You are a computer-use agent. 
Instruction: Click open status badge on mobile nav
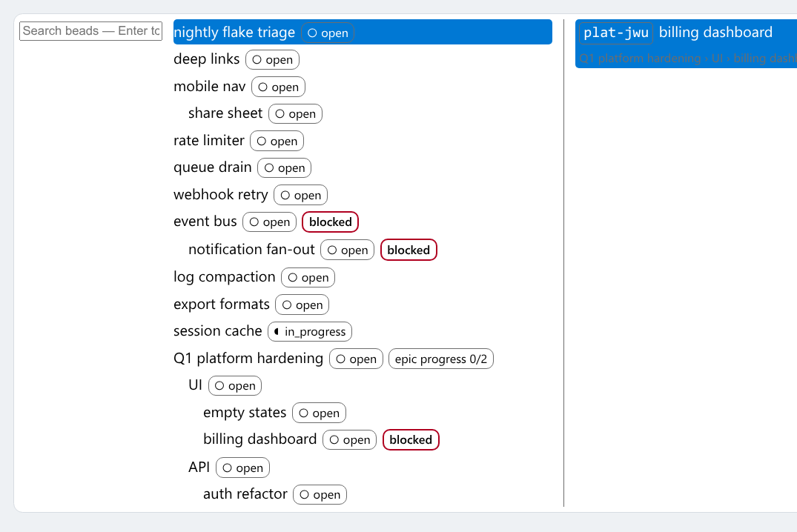click(279, 87)
